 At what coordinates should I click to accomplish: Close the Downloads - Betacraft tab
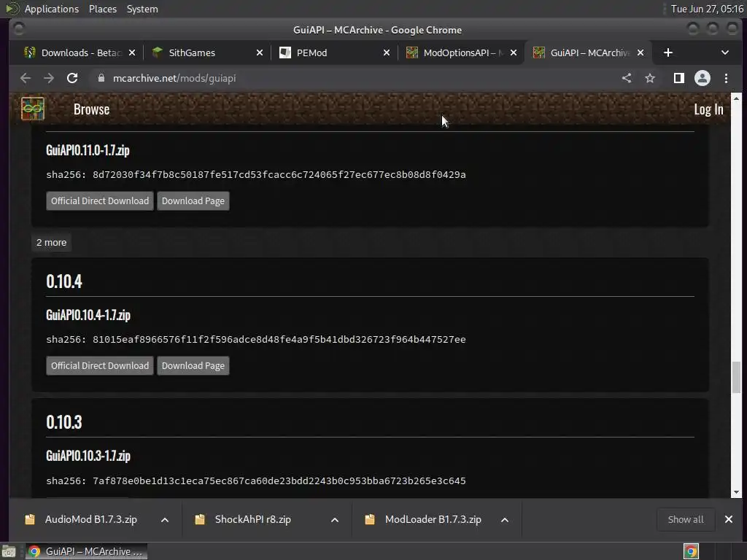pyautogui.click(x=132, y=52)
